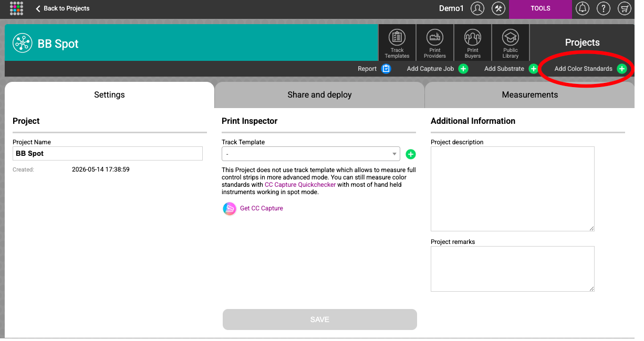Click the CC Capture app icon

click(x=230, y=209)
